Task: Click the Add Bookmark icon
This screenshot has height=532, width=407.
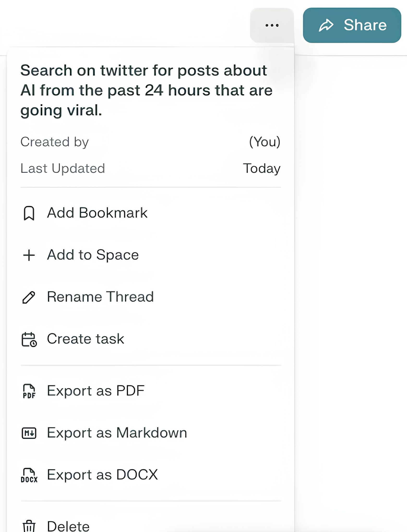Action: click(29, 213)
